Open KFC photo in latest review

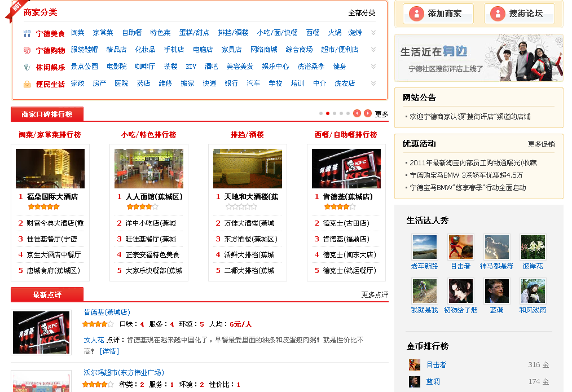click(41, 333)
